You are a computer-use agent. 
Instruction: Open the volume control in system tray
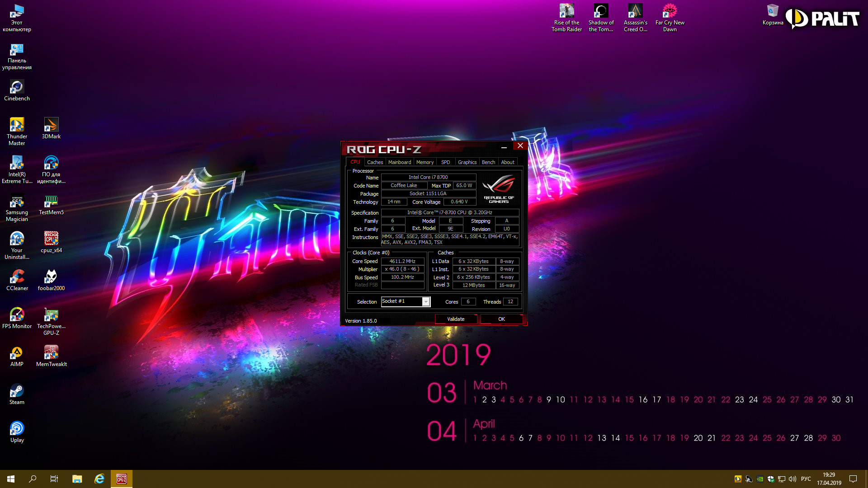point(792,479)
